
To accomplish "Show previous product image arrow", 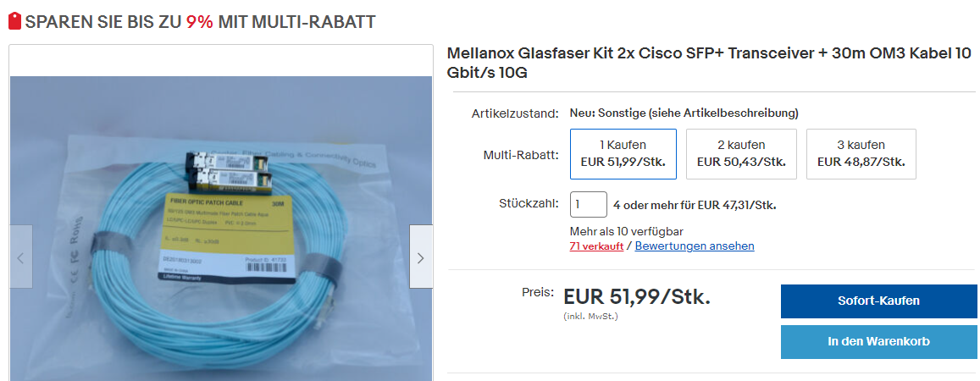I will tap(20, 257).
